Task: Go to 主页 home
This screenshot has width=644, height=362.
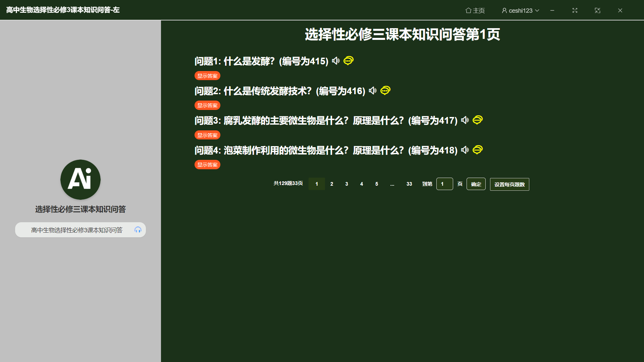Action: 475,10
